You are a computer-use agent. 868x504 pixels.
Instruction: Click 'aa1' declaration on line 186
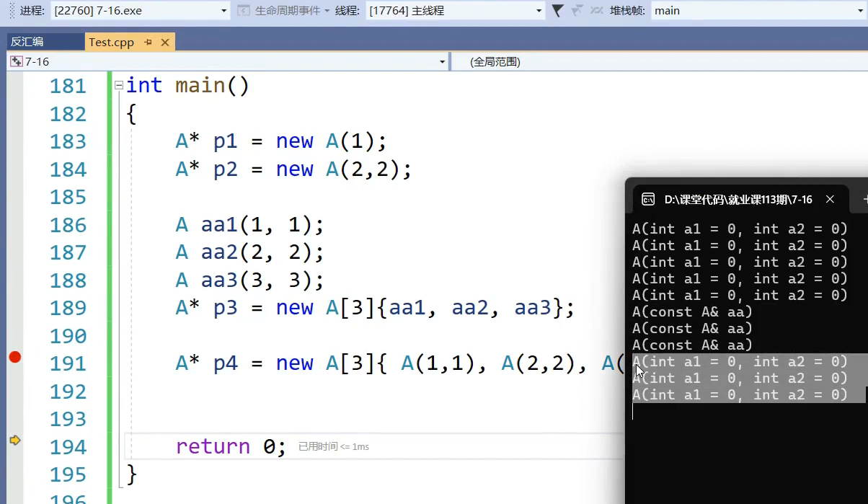(x=220, y=225)
